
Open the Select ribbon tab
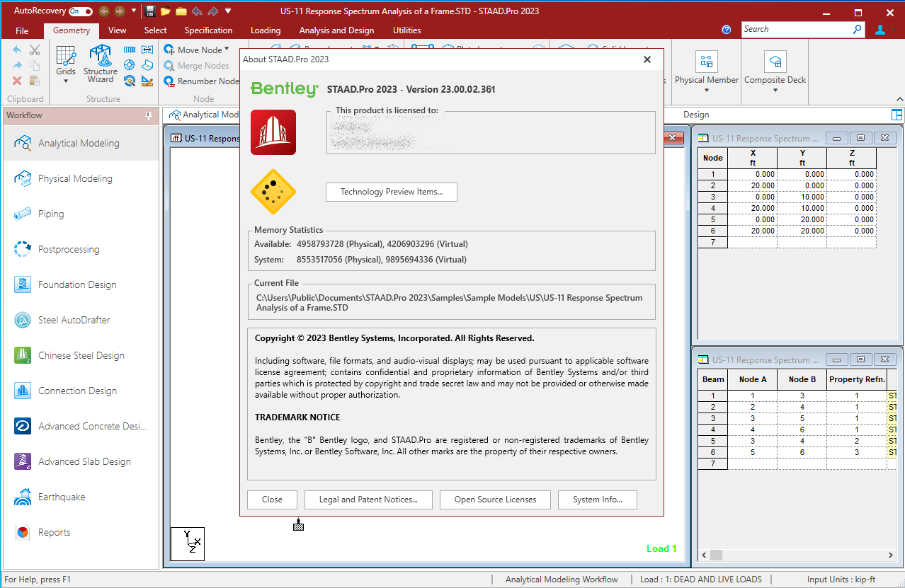pos(156,30)
